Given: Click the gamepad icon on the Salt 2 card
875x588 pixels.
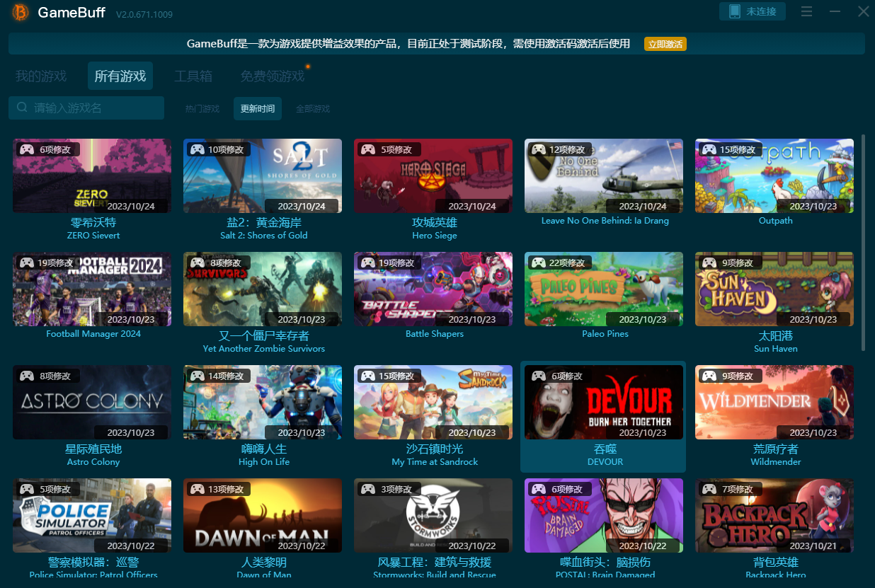Looking at the screenshot, I should (x=198, y=149).
